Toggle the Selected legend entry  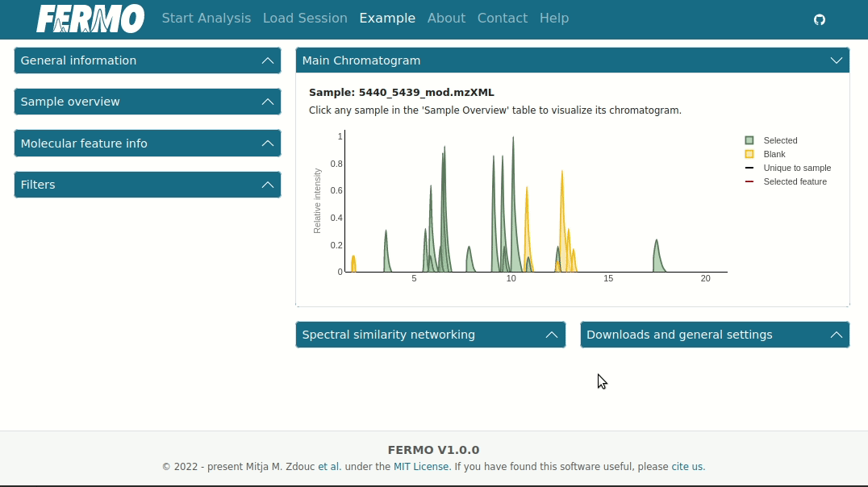[772, 140]
